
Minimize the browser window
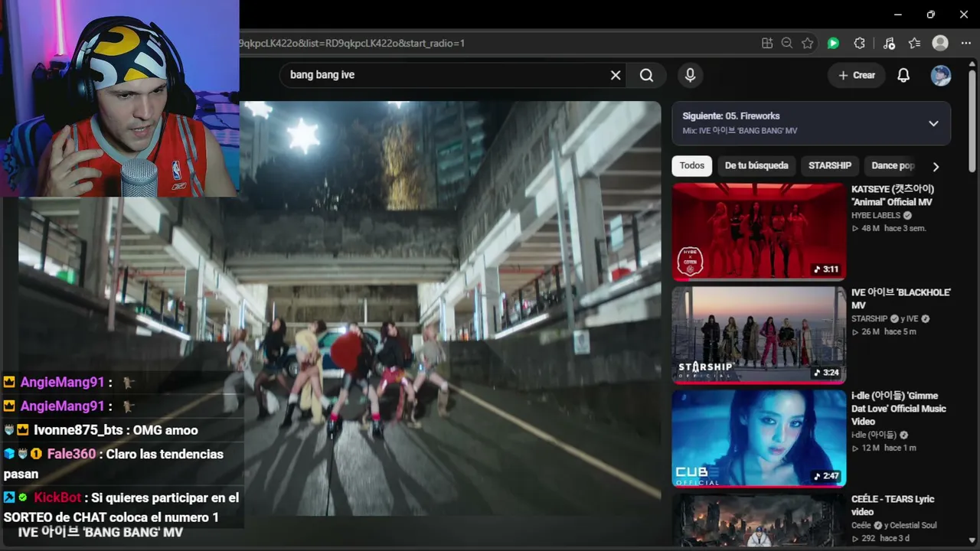(897, 15)
